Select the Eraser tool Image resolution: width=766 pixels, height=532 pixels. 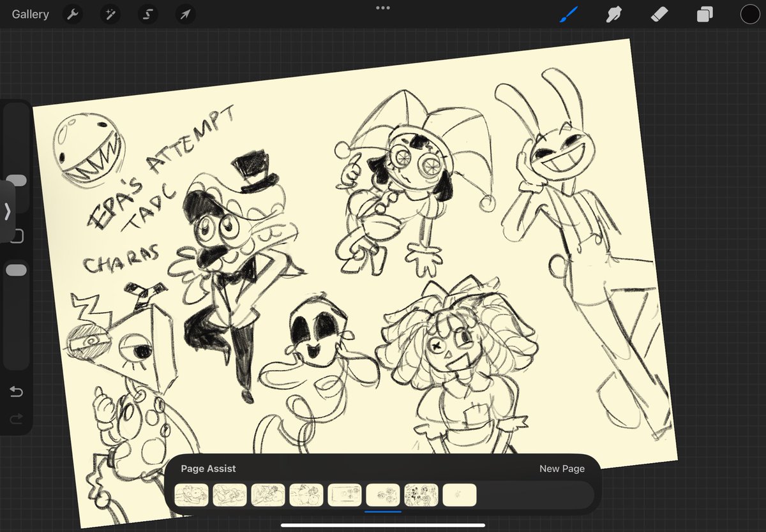click(x=659, y=15)
